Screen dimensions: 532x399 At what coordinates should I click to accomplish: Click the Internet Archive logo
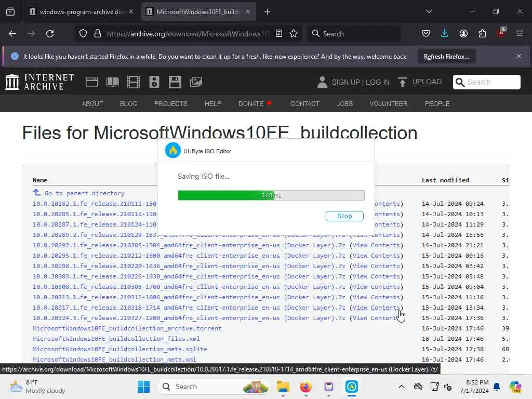click(39, 82)
